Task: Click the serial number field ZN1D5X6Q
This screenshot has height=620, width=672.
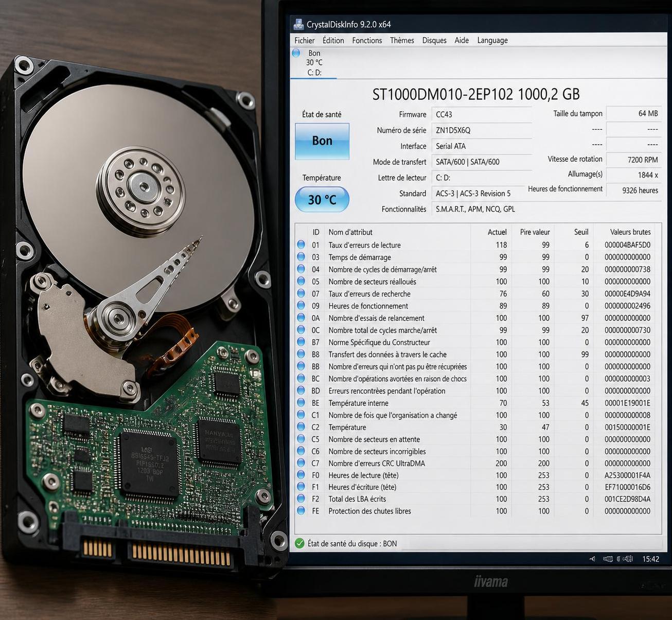Action: [x=482, y=130]
